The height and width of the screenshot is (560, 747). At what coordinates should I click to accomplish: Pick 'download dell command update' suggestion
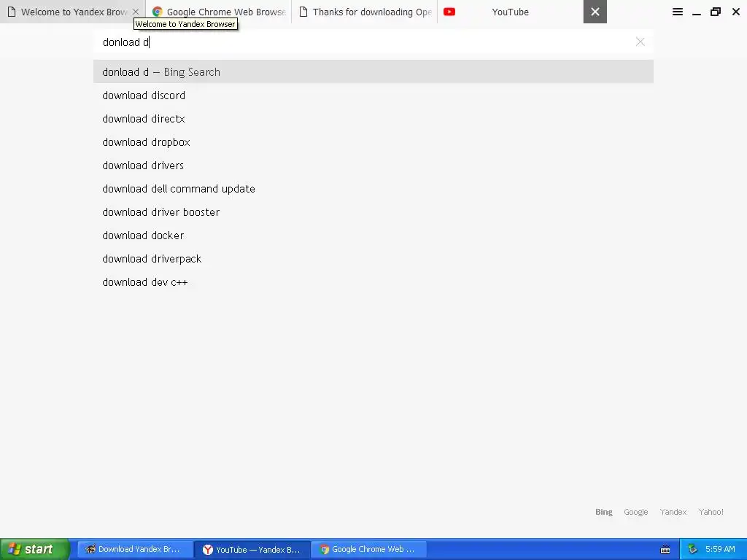[x=373, y=189]
